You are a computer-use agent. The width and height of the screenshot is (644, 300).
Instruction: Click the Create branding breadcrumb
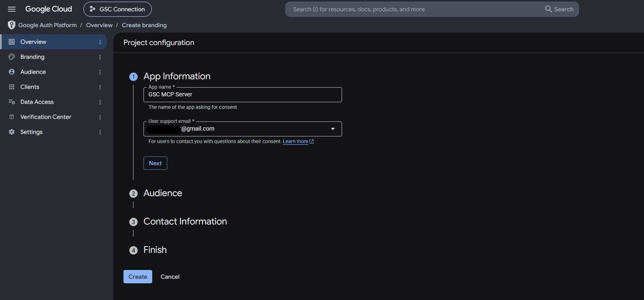(x=144, y=25)
